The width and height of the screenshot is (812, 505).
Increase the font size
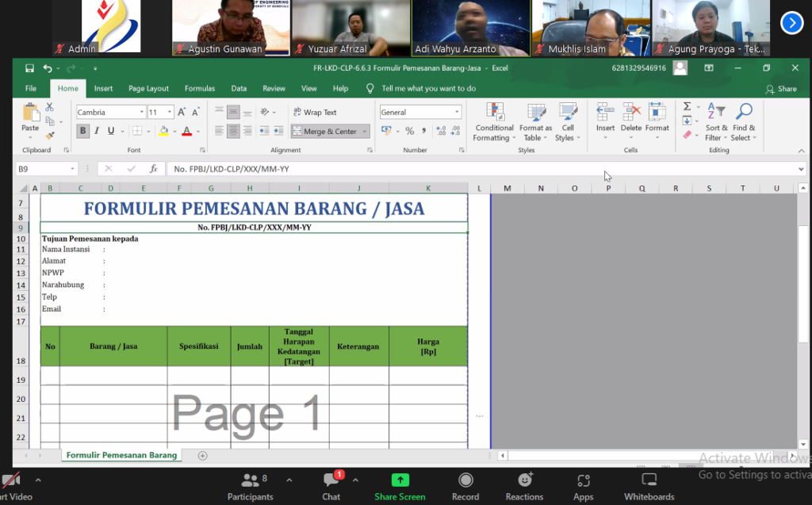[x=182, y=112]
